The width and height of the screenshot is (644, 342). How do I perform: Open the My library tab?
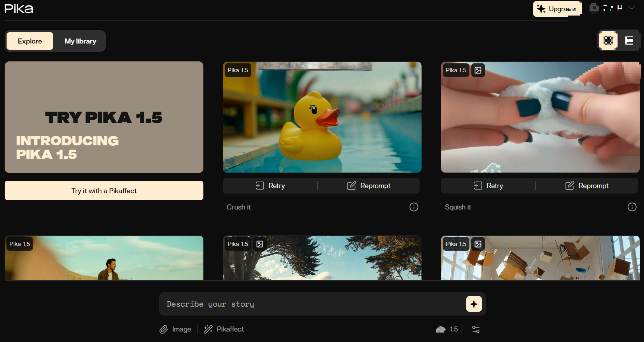tap(80, 41)
